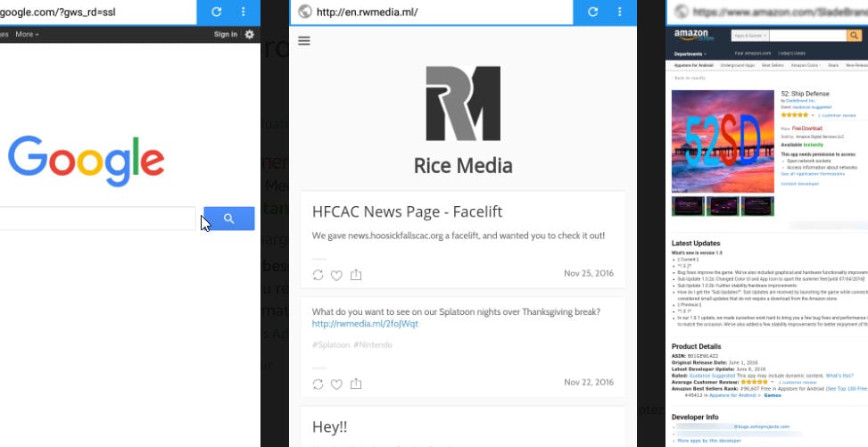
Task: Expand ratings arrow next to title's star rating
Action: [813, 116]
